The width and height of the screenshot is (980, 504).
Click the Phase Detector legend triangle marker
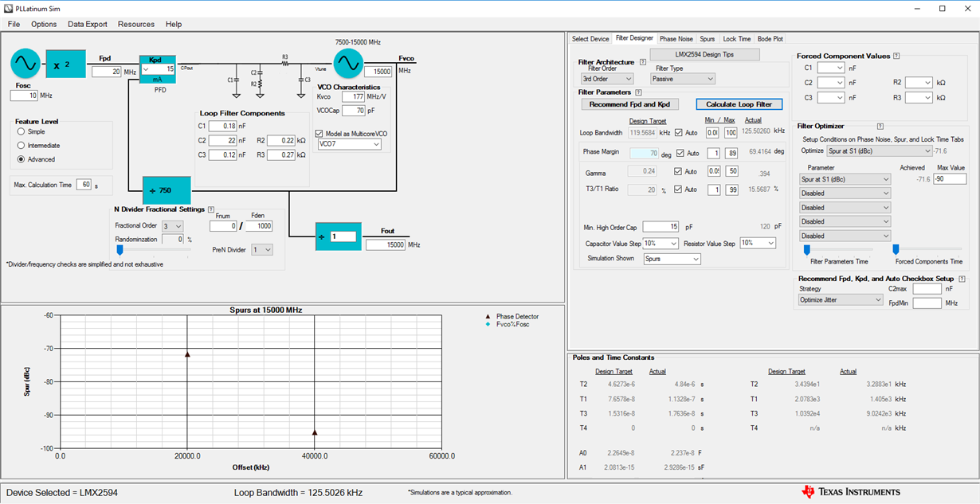pyautogui.click(x=487, y=317)
